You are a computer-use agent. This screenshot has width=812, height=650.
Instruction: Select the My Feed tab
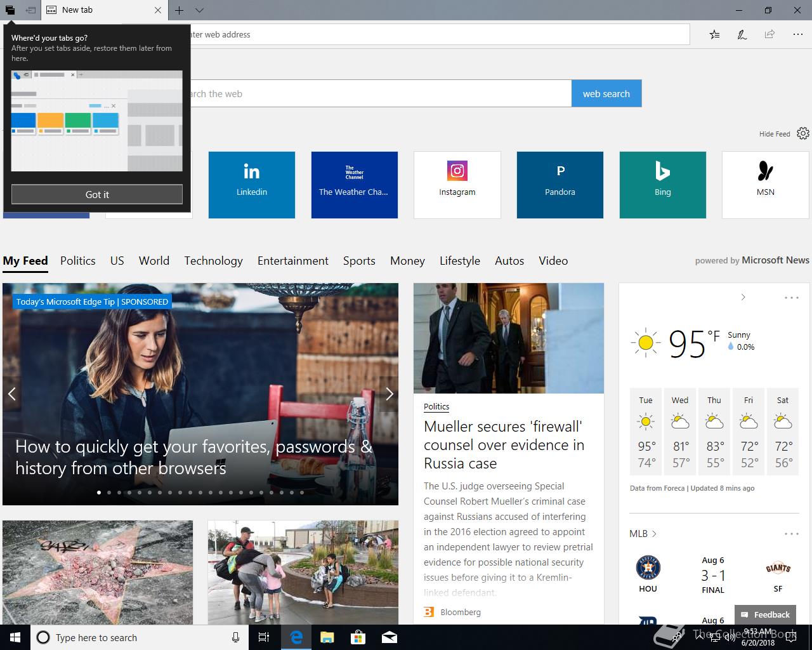[25, 261]
